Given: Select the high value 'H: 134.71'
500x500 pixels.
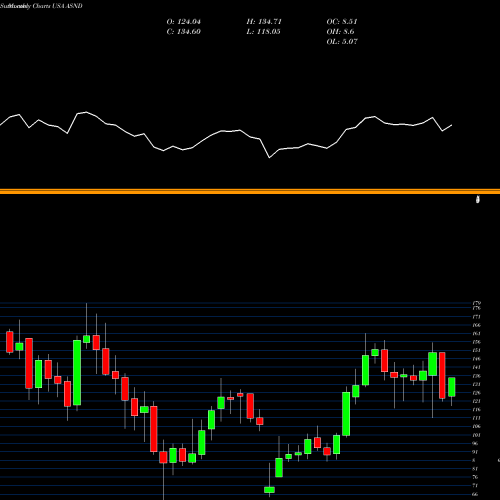Looking at the screenshot, I should click(x=264, y=22).
